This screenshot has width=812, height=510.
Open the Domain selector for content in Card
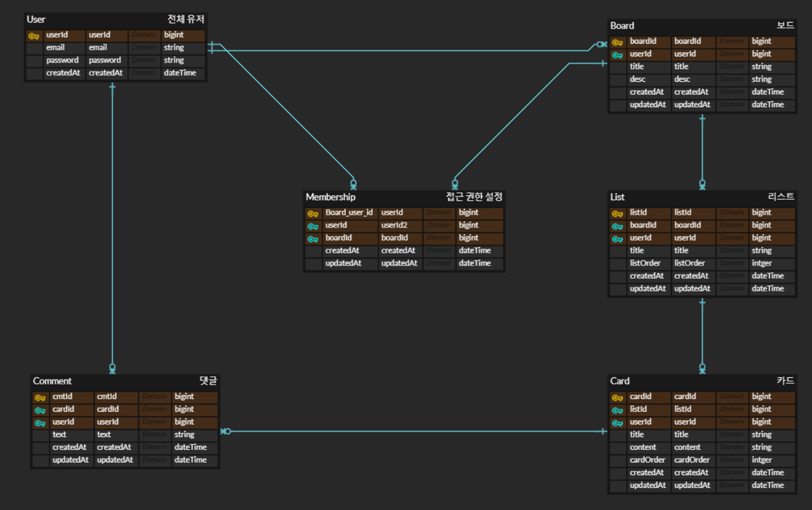point(732,447)
